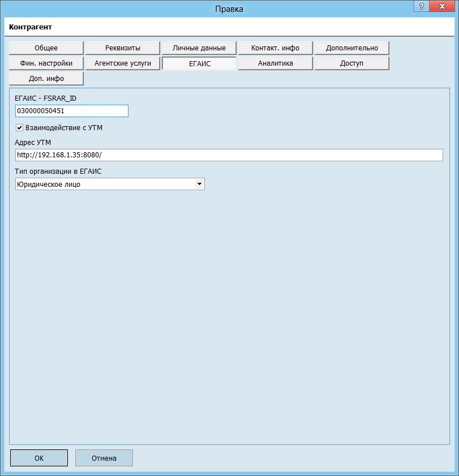Switch to the Реквизиты tab
This screenshot has width=459, height=476.
pyautogui.click(x=123, y=48)
